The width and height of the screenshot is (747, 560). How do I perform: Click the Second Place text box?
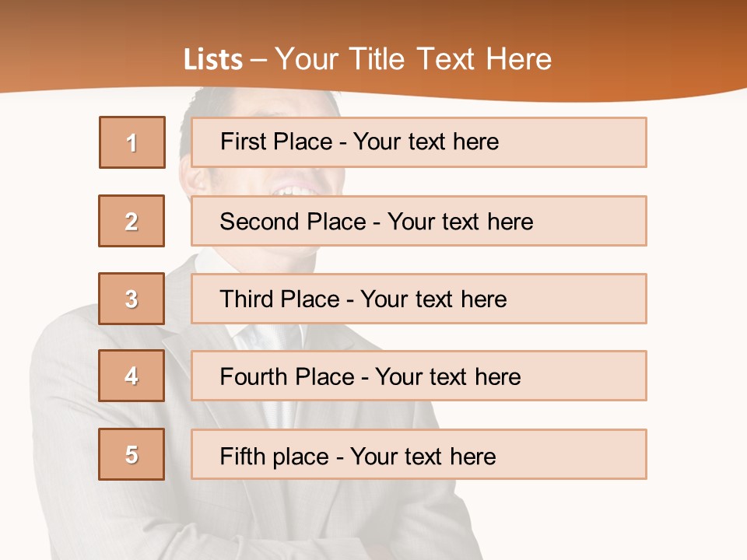pyautogui.click(x=419, y=221)
